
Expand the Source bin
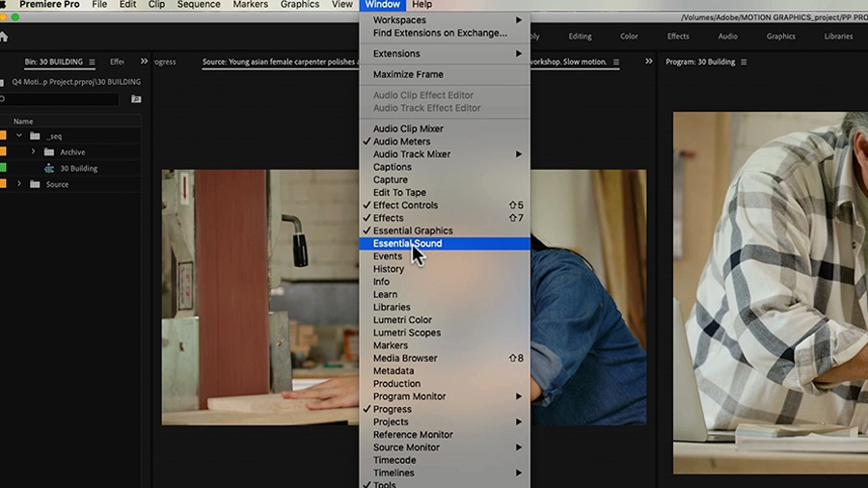pos(19,183)
